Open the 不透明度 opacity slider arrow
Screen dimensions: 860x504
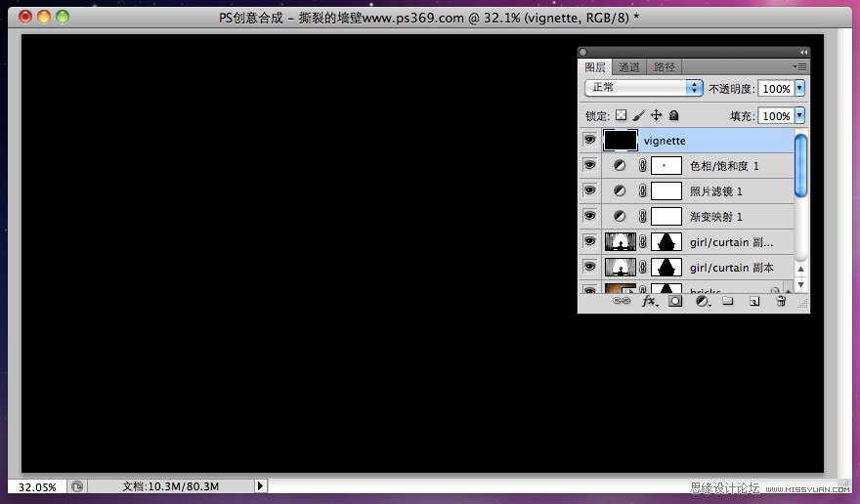(x=799, y=88)
